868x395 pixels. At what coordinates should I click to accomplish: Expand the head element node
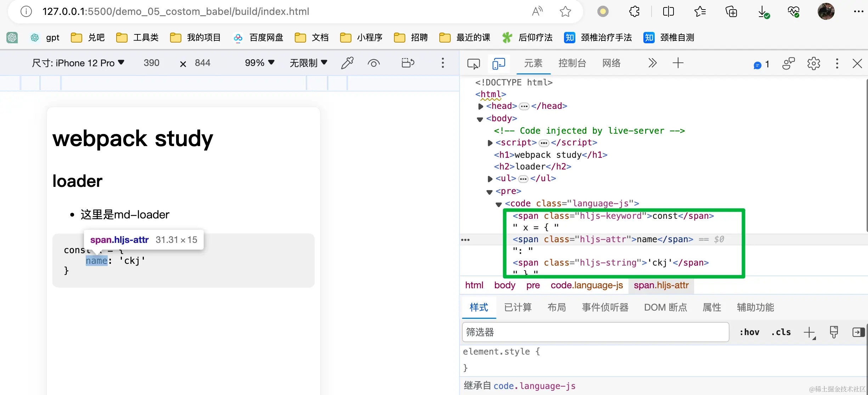click(x=481, y=106)
